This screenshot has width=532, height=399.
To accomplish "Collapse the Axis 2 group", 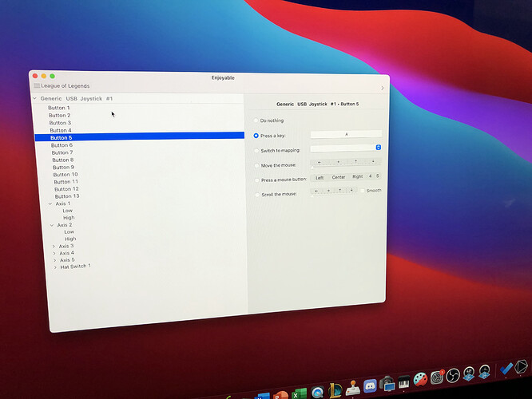I will [x=52, y=225].
